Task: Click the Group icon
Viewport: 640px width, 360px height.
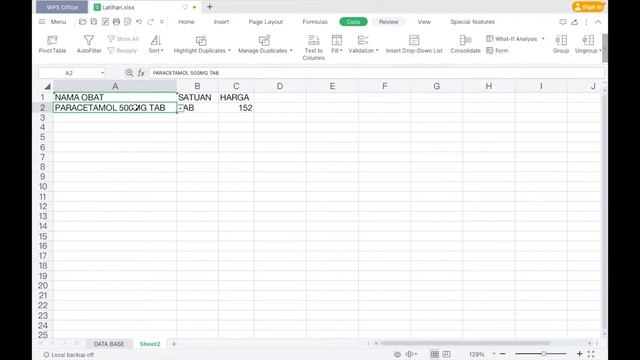Action: (561, 40)
